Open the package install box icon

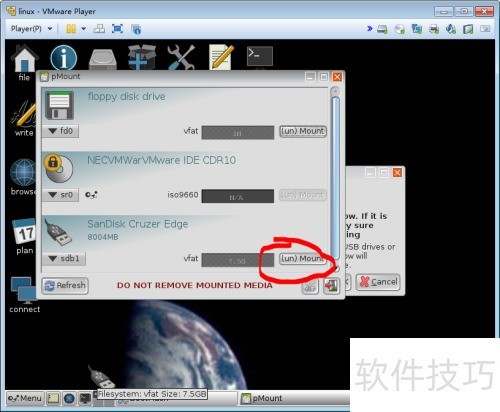pyautogui.click(x=142, y=57)
